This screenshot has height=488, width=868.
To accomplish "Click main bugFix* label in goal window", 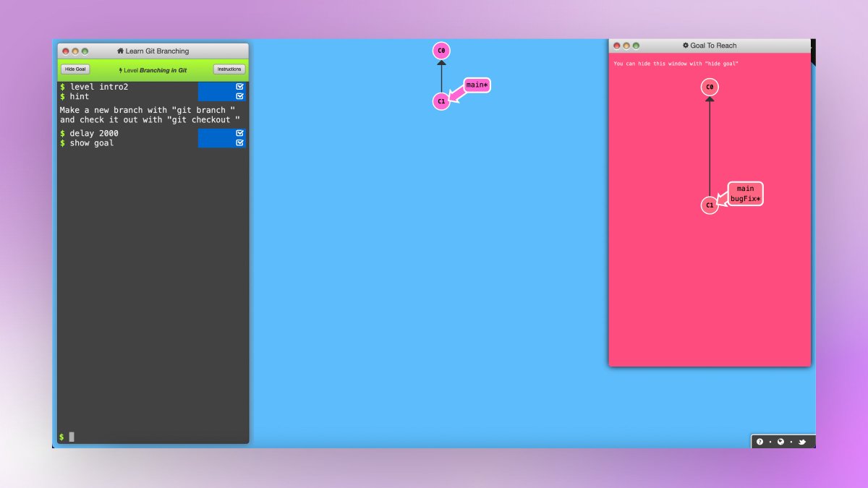I will [745, 194].
